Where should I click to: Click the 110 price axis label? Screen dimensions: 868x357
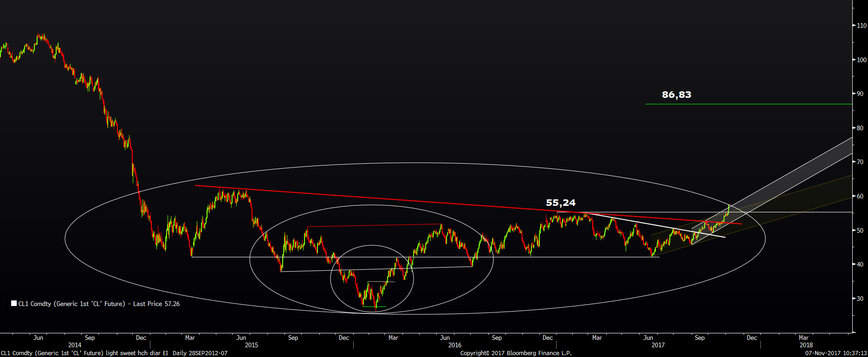862,25
